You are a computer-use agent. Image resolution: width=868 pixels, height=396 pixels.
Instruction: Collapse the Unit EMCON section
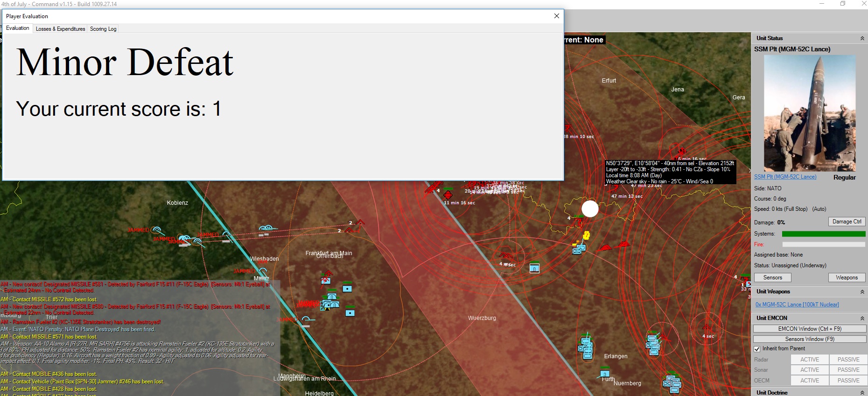862,318
